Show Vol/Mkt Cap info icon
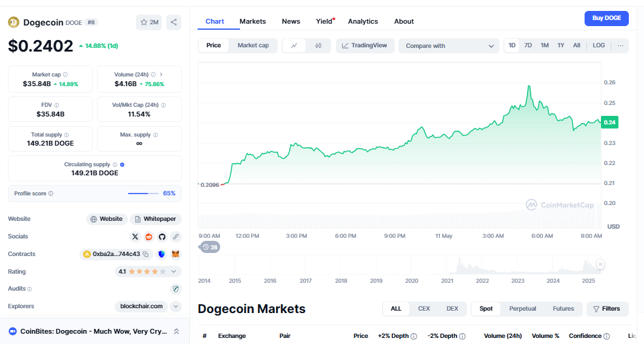 point(164,105)
